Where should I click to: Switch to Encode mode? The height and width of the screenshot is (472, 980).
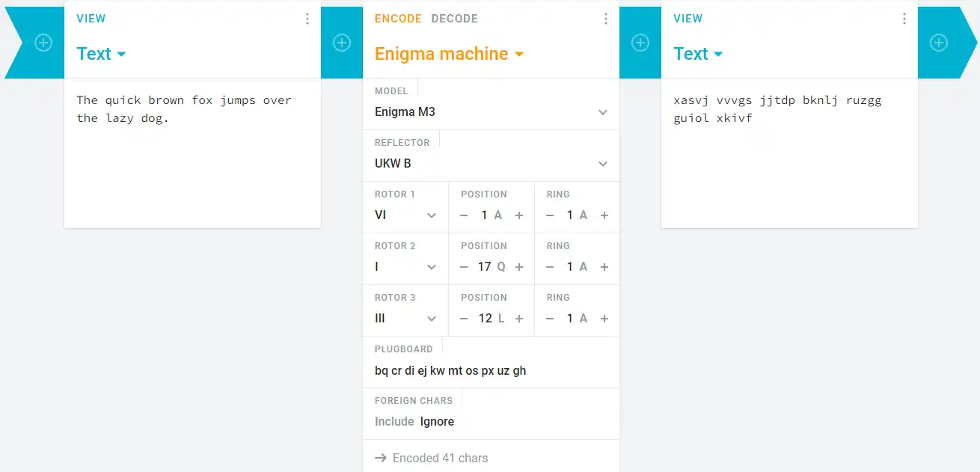[398, 19]
